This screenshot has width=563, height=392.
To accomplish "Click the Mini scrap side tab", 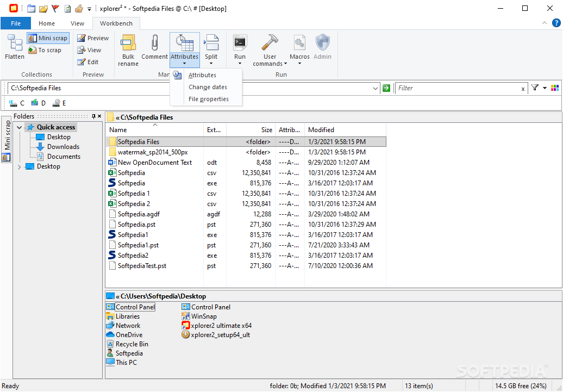I will (7, 139).
